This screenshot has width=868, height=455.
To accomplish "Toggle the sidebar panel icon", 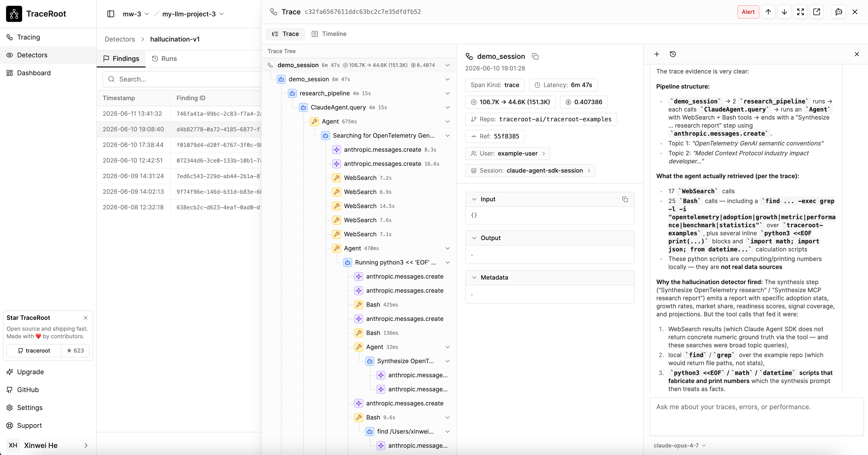I will (111, 14).
